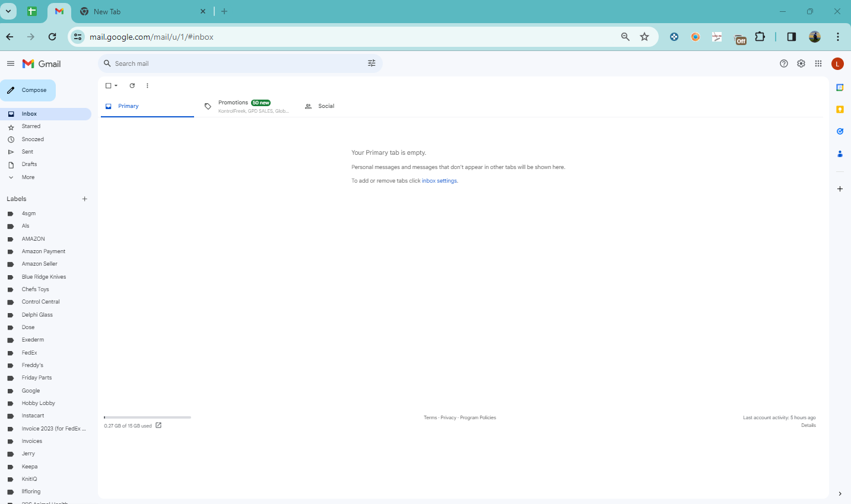Open the Blue Ridge Knives label
851x504 pixels.
tap(45, 277)
